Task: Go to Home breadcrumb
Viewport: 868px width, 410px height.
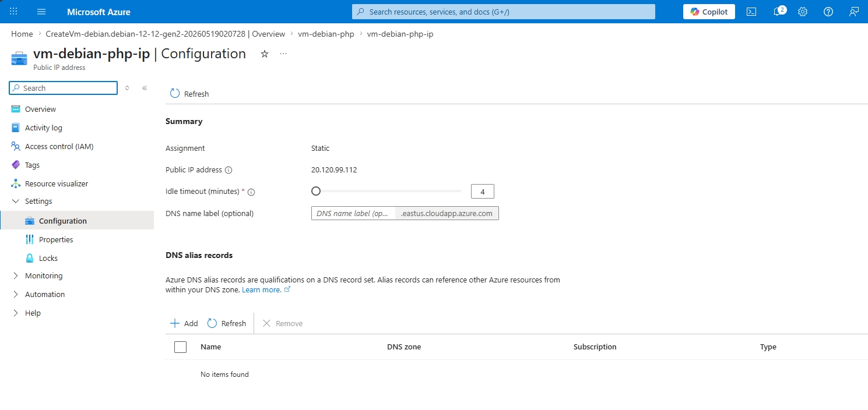Action: [22, 34]
